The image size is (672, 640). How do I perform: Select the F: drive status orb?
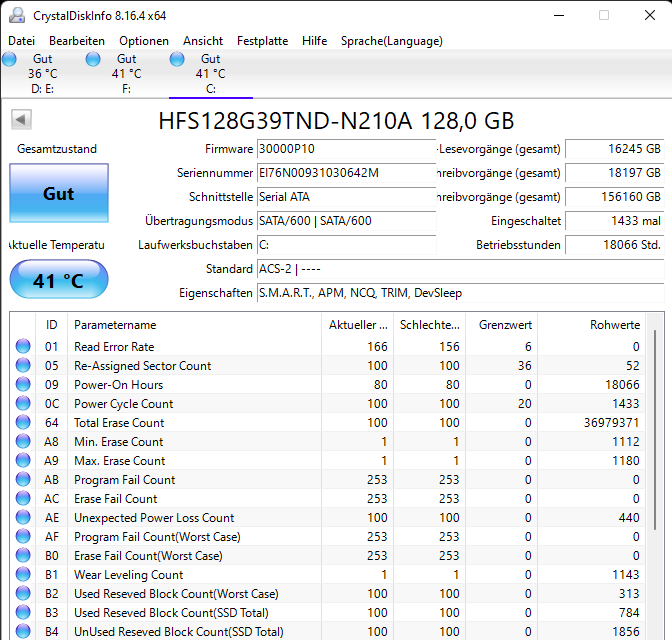click(93, 60)
